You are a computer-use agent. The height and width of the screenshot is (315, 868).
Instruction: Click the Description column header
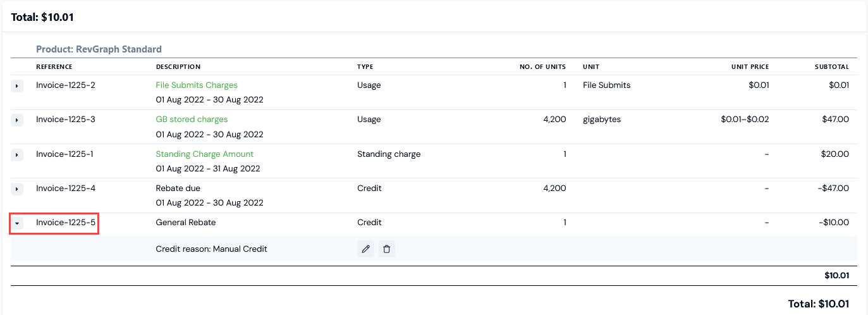pos(178,66)
